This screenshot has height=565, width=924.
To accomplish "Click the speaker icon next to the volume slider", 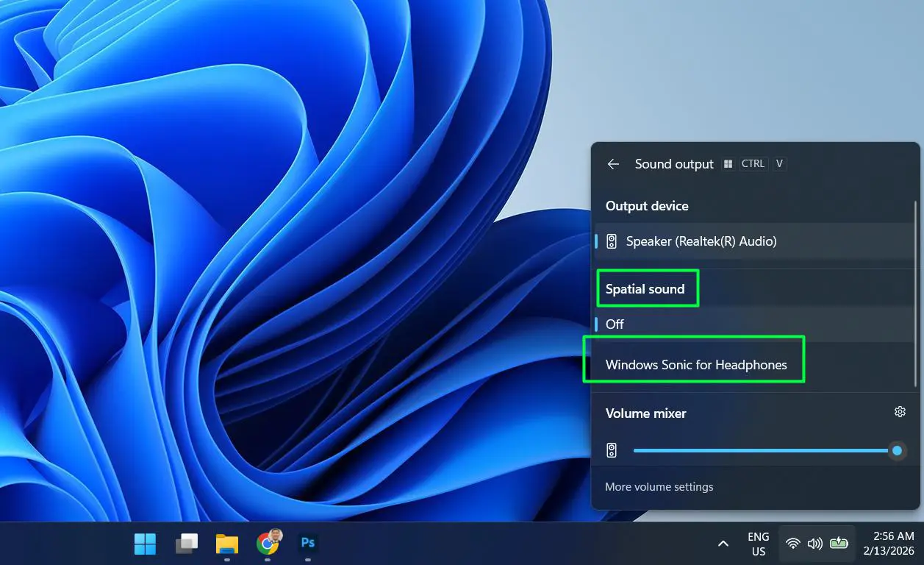I will click(x=611, y=449).
